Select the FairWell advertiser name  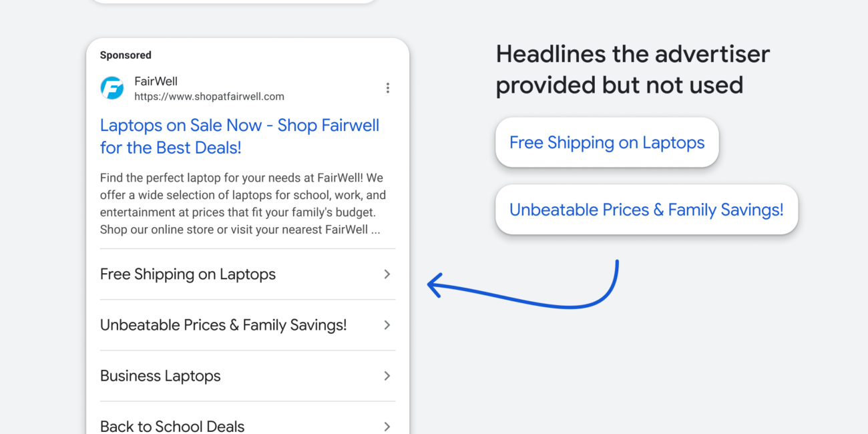pyautogui.click(x=156, y=81)
